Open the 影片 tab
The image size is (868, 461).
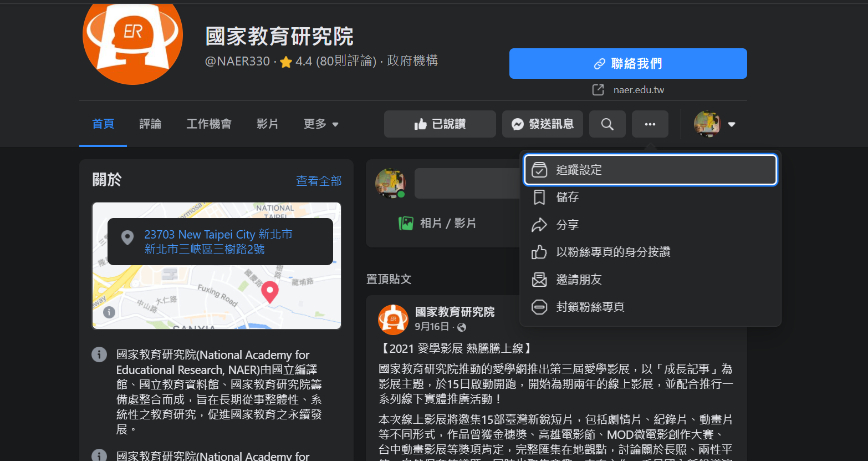tap(267, 124)
